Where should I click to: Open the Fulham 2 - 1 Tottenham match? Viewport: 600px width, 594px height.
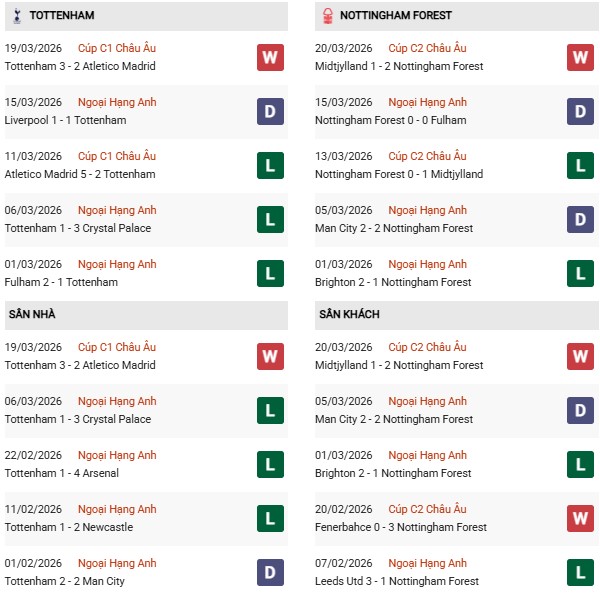coord(61,282)
